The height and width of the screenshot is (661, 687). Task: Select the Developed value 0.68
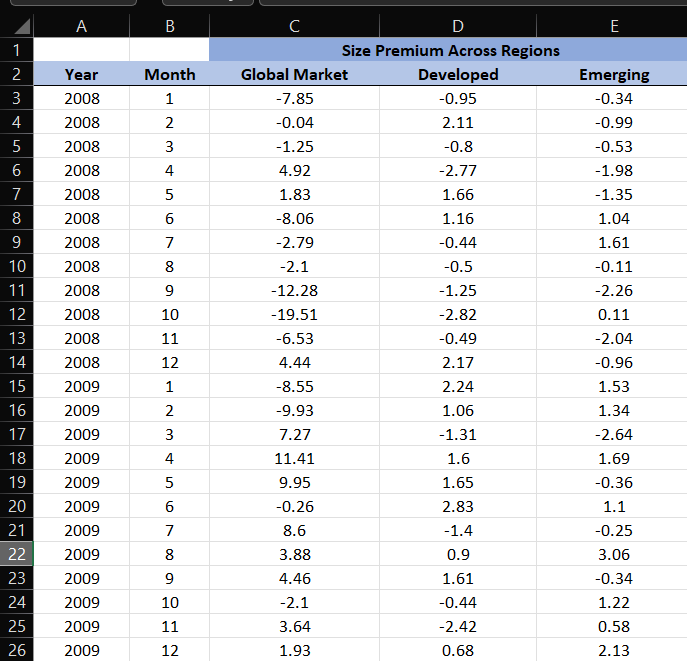458,650
